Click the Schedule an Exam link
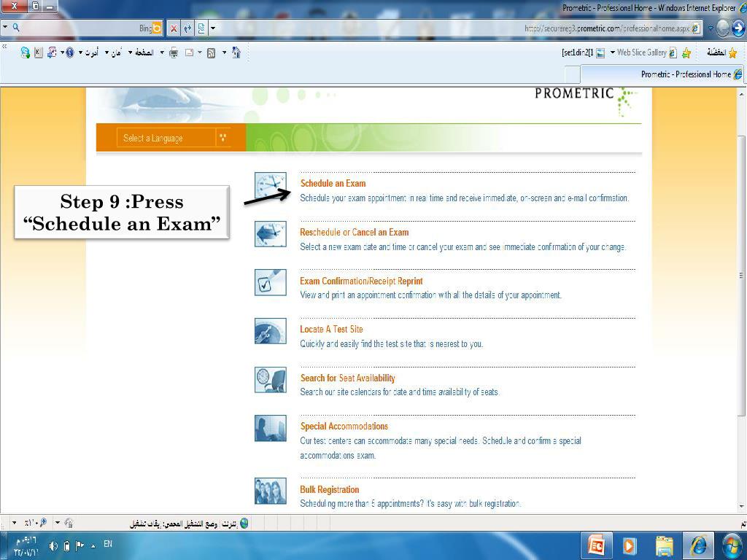747x560 pixels. 333,183
